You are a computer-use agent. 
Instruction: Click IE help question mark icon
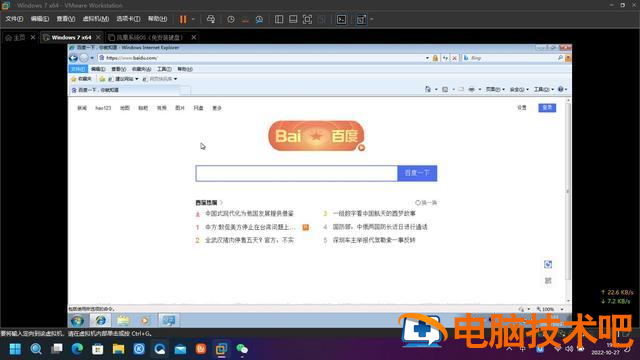tap(561, 89)
